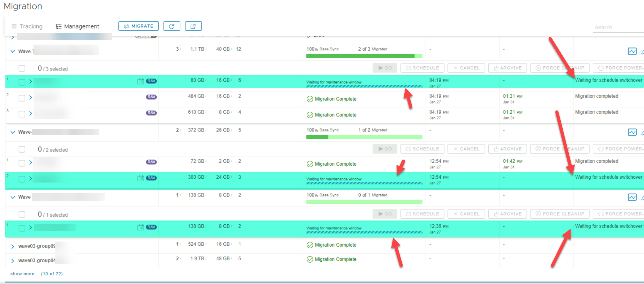Open the chart icon for the 372 GB wave
The width and height of the screenshot is (644, 284).
632,132
